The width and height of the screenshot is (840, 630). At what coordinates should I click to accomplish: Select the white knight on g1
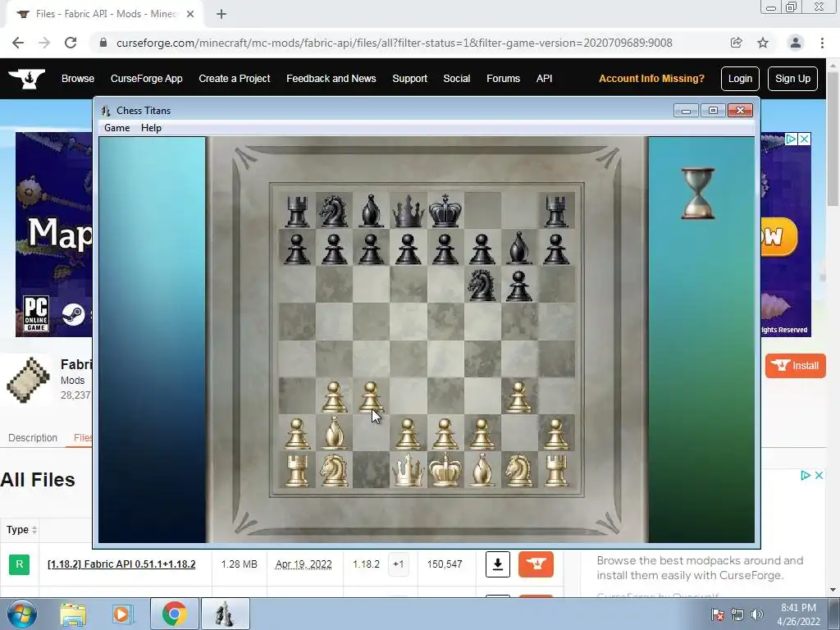pyautogui.click(x=519, y=470)
